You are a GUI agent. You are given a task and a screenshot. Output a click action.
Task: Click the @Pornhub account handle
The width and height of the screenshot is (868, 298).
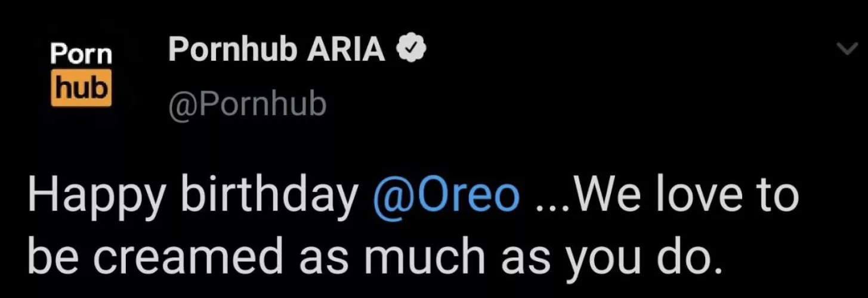tap(248, 104)
